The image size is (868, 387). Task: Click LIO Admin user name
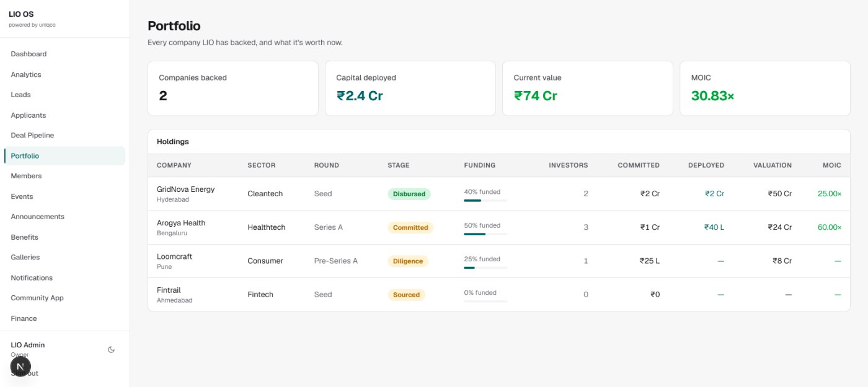(x=28, y=345)
